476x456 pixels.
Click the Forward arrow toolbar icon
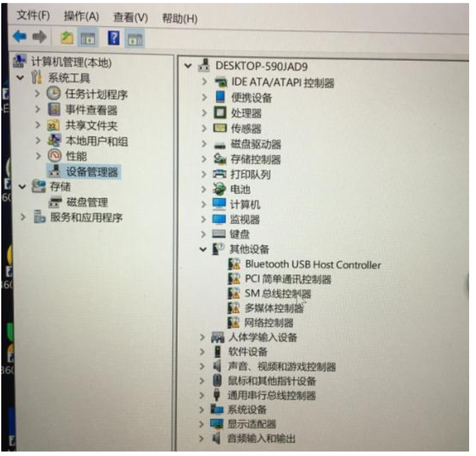[x=39, y=37]
